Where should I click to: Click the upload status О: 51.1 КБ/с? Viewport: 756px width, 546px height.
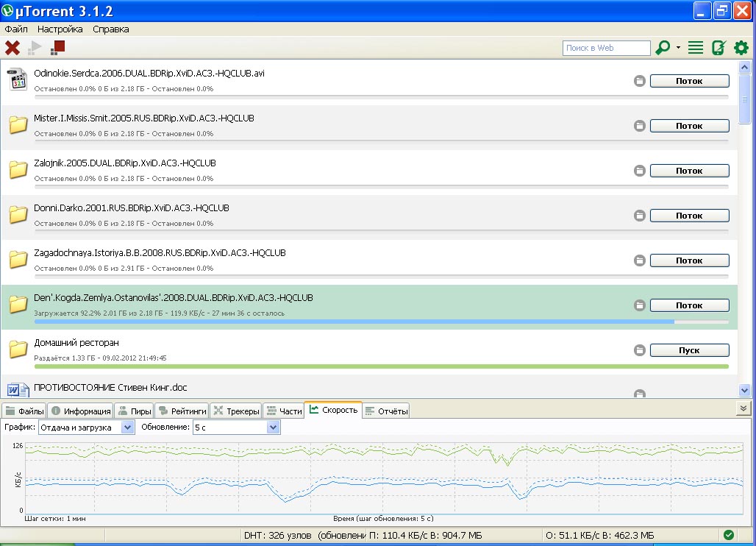click(x=600, y=536)
